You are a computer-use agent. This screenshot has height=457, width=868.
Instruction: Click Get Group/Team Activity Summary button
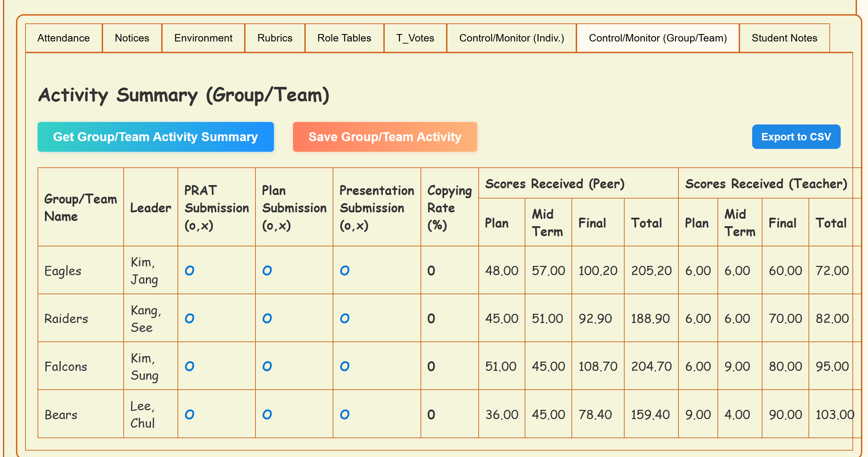(x=156, y=137)
